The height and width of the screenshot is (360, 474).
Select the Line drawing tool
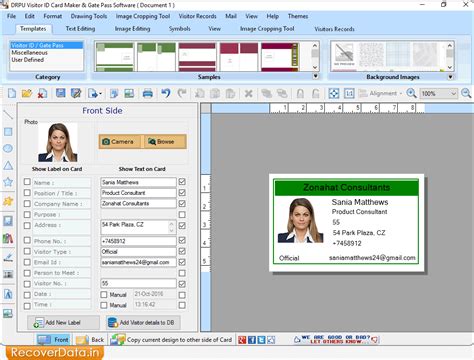(8, 115)
